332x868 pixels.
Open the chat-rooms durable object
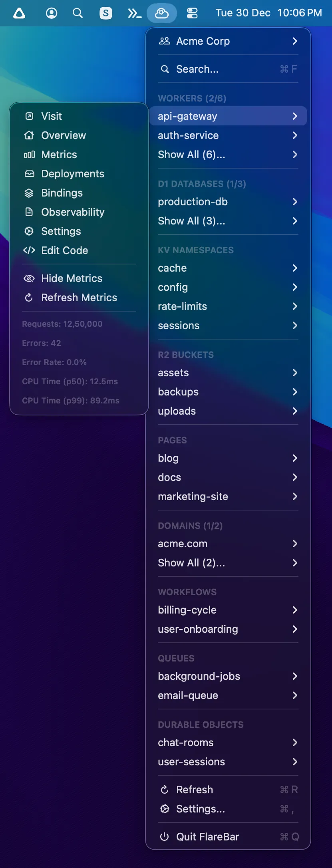(228, 743)
